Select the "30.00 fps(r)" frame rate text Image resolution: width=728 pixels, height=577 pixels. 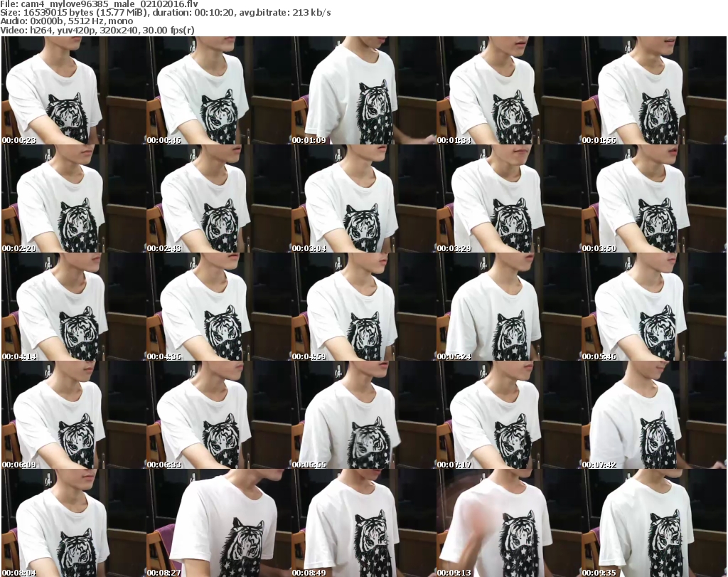coord(168,31)
